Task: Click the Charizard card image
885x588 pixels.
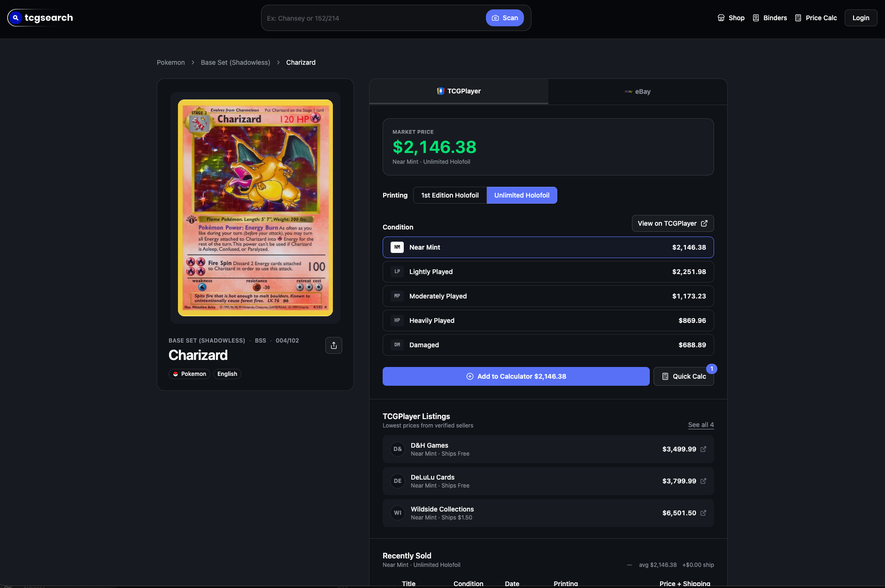Action: pos(255,208)
